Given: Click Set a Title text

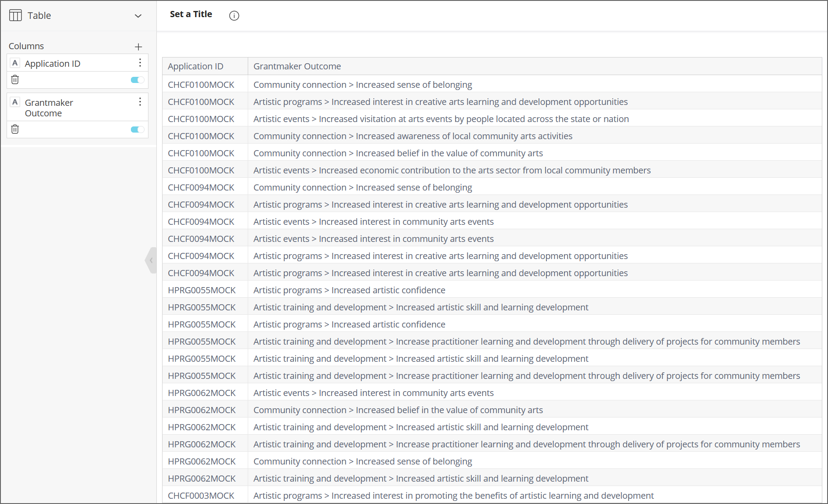Looking at the screenshot, I should click(191, 14).
